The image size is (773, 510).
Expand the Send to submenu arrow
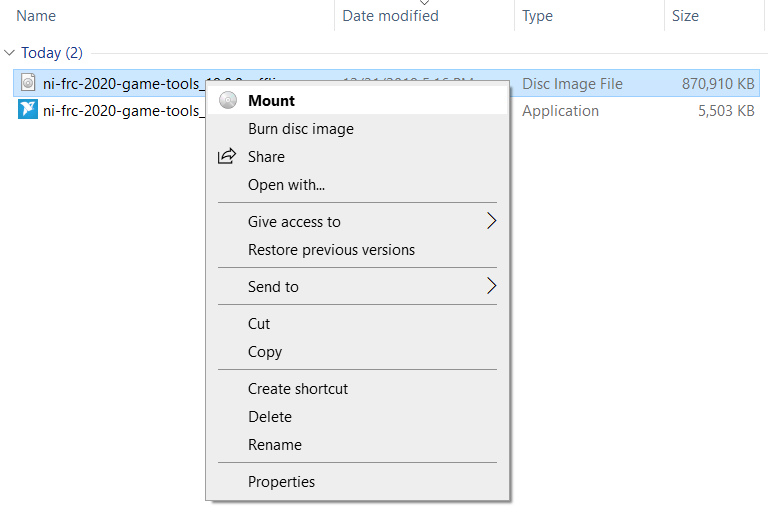pyautogui.click(x=491, y=287)
